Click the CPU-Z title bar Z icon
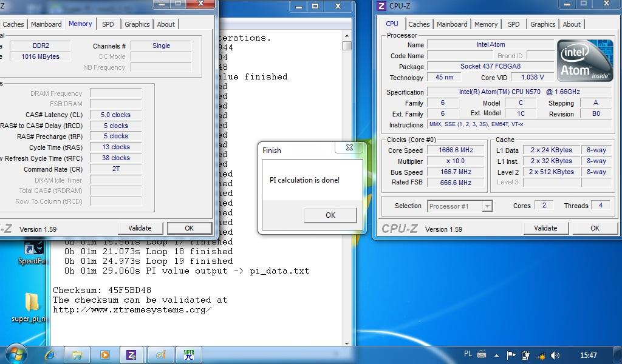 click(381, 6)
